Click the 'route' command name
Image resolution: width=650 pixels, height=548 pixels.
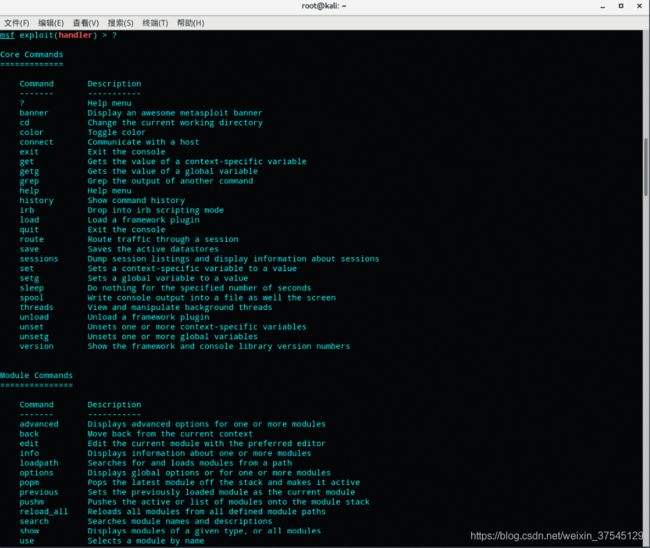pos(32,239)
